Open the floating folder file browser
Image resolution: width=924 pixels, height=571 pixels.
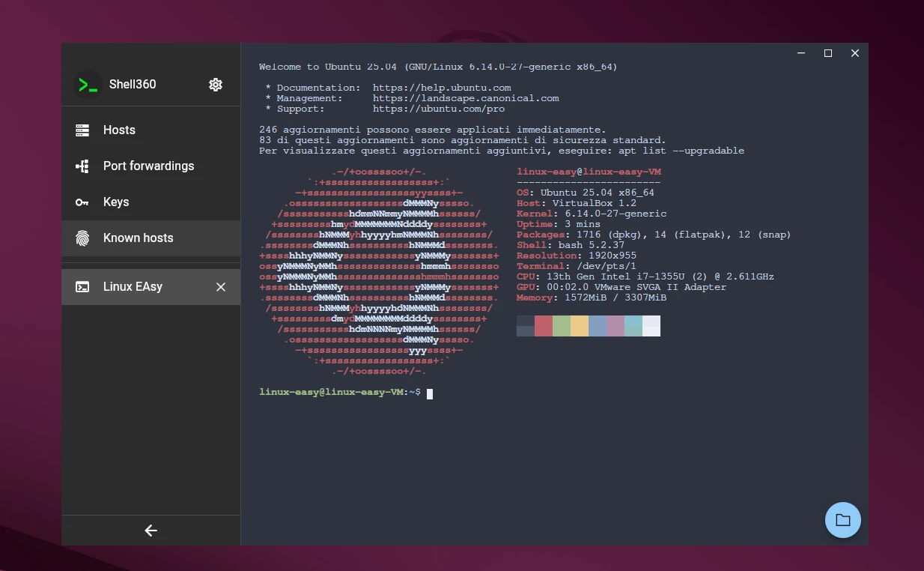(842, 519)
